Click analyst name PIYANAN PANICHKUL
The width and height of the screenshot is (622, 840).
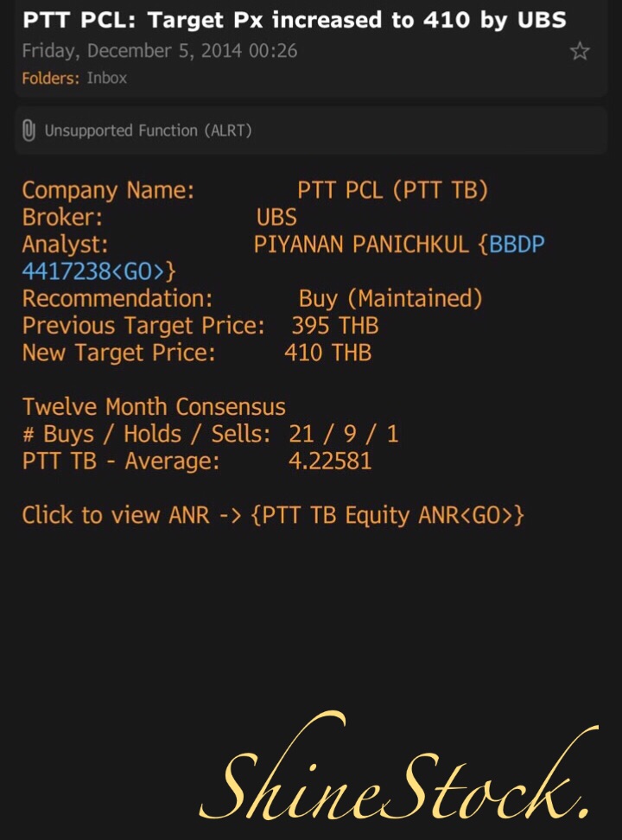tap(361, 245)
